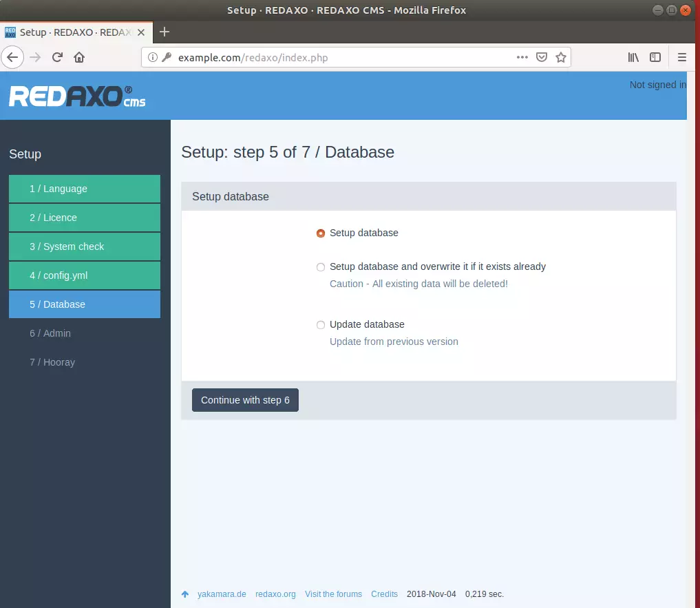Open the yakamara.de footer link
This screenshot has height=608, width=700.
point(222,594)
